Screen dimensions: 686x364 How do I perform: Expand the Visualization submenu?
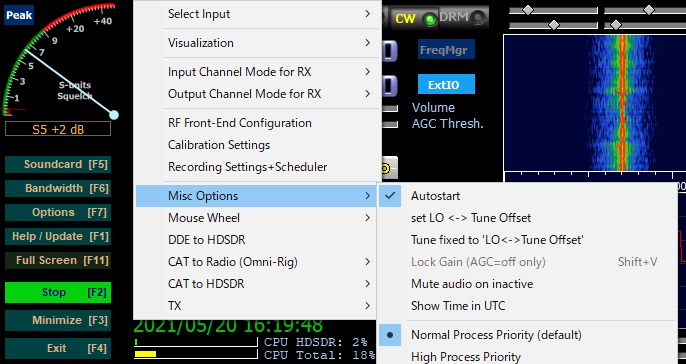pyautogui.click(x=256, y=43)
